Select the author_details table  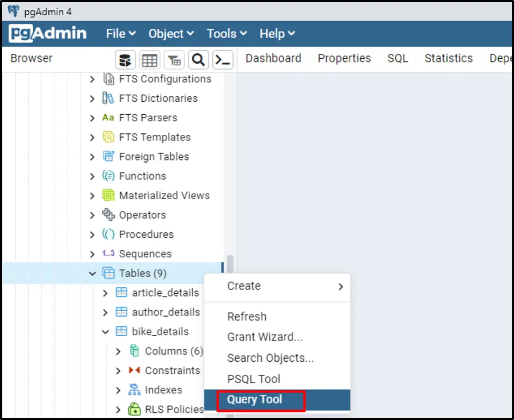point(166,312)
